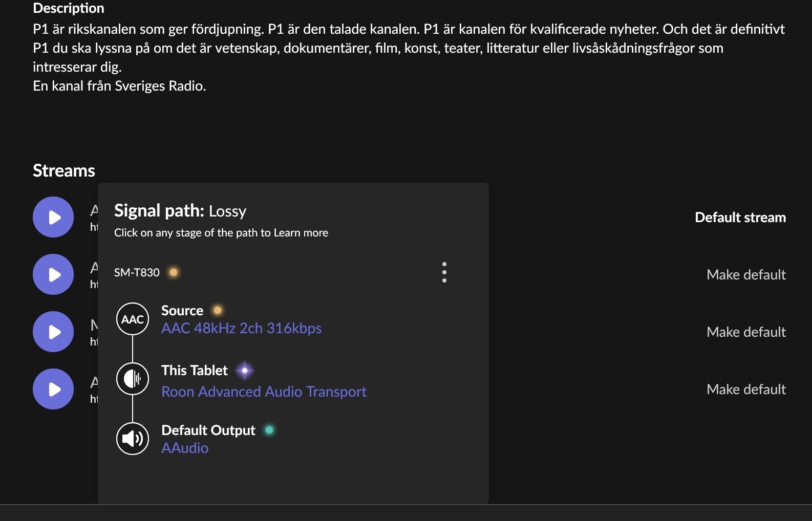Play the fourth stream in the list
The width and height of the screenshot is (812, 521).
(53, 389)
